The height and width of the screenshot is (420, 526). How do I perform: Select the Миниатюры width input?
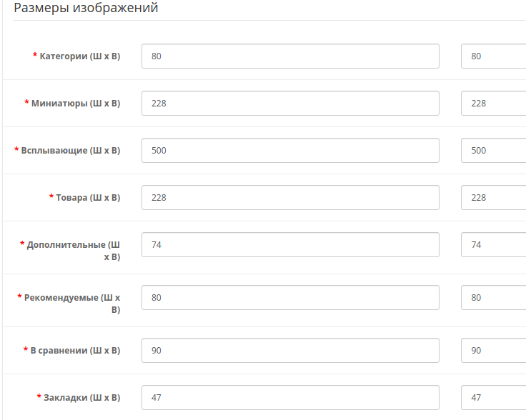[290, 104]
